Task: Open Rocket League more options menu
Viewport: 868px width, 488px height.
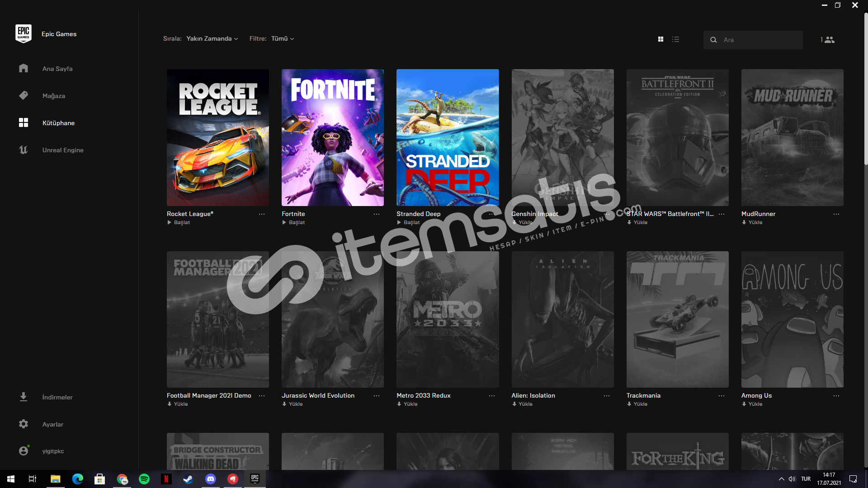Action: (x=262, y=214)
